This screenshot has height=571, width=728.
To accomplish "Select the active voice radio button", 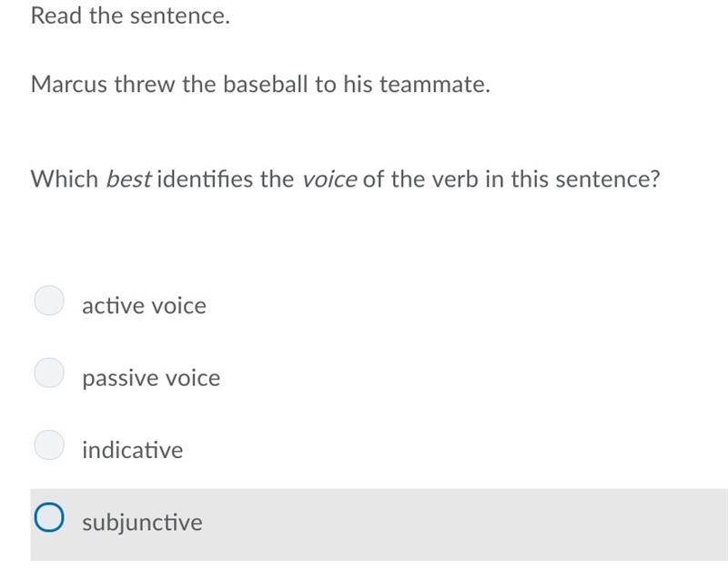I will 49,301.
